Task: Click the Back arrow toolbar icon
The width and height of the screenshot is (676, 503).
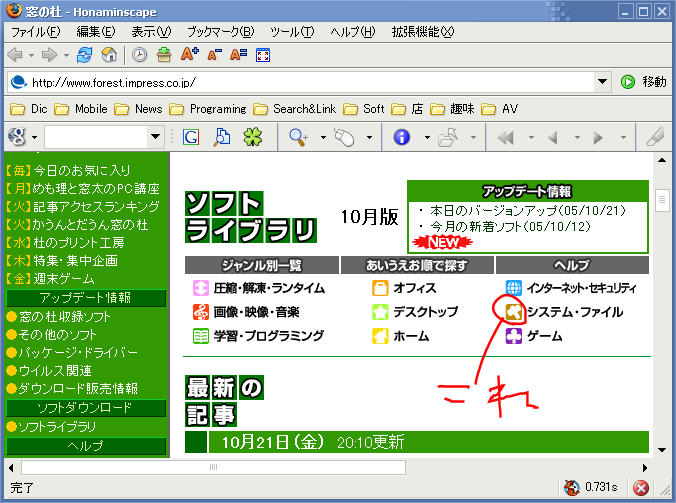Action: 16,55
